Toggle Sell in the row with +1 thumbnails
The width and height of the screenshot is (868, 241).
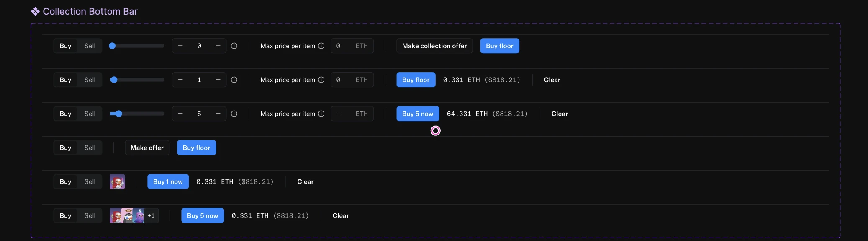[90, 216]
